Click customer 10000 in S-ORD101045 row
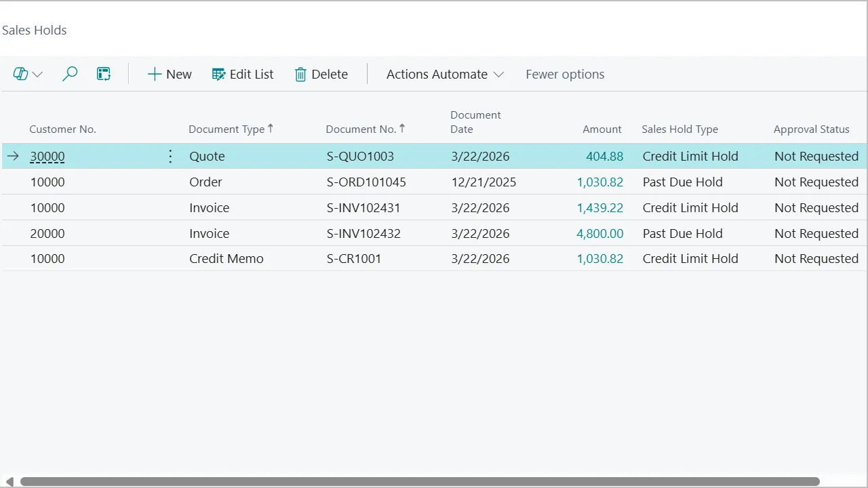Screen dimensions: 868x488 pyautogui.click(x=47, y=182)
